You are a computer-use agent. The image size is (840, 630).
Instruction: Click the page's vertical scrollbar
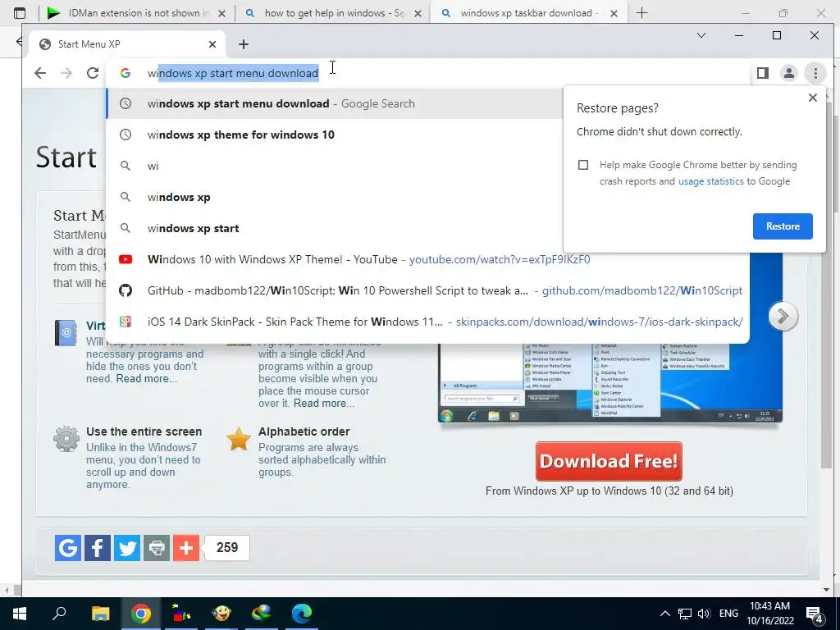[825, 284]
